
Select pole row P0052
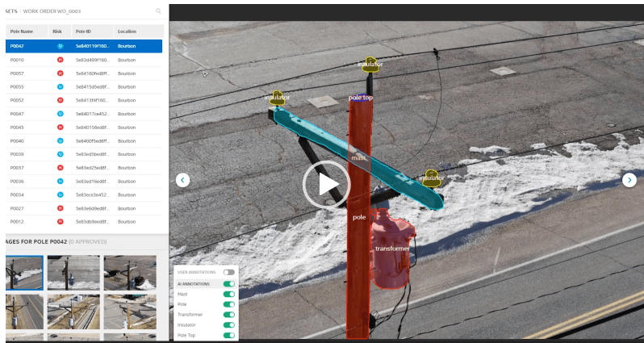(84, 100)
